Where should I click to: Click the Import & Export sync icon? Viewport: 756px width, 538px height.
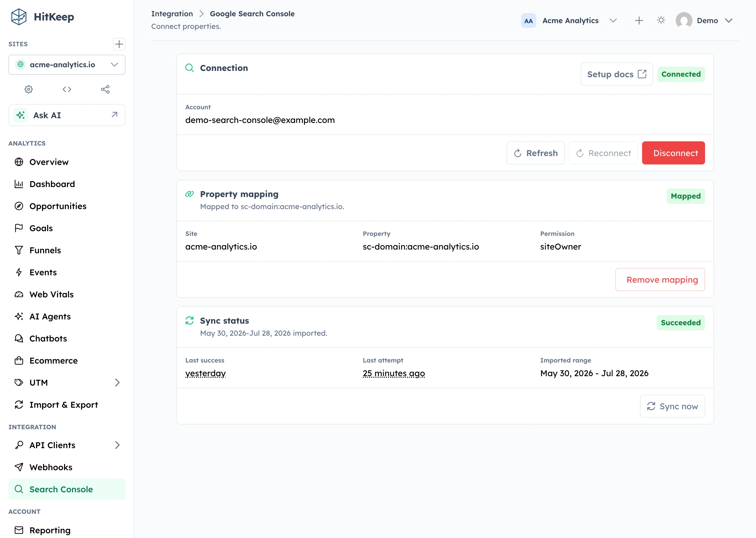click(x=19, y=405)
